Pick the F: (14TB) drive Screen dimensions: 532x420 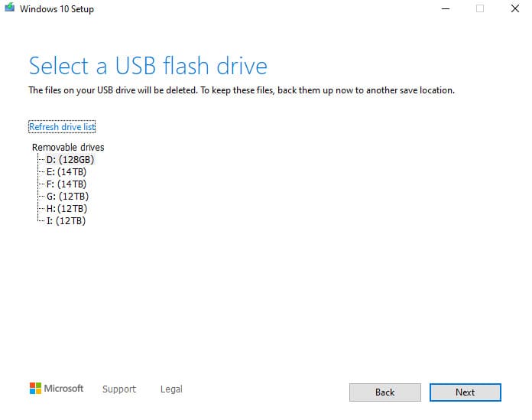tap(66, 184)
